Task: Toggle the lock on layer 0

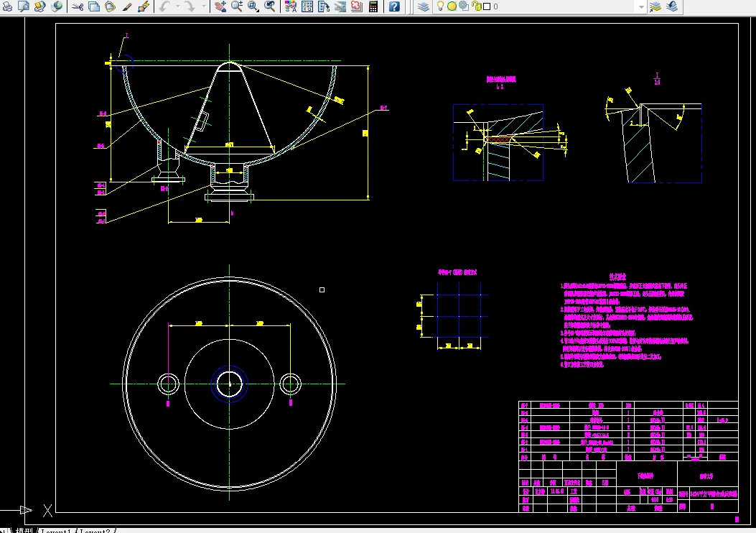Action: click(476, 6)
